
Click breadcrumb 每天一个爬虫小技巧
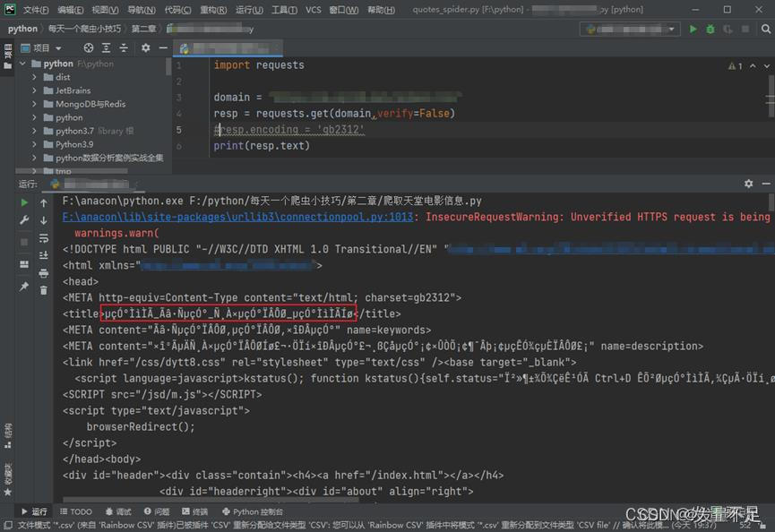(84, 29)
